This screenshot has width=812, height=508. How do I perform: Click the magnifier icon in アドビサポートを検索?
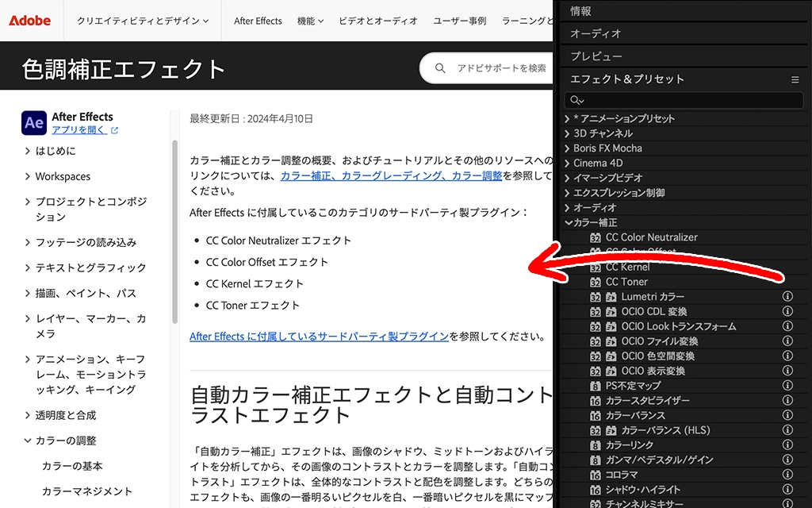point(440,68)
